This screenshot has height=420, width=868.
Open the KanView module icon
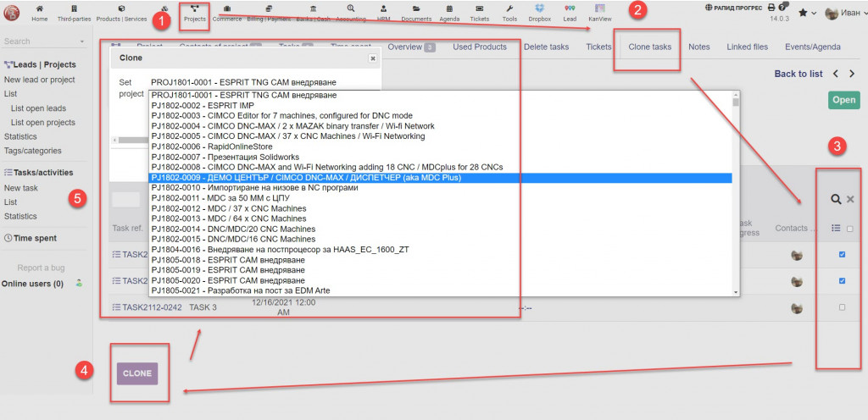pos(599,8)
